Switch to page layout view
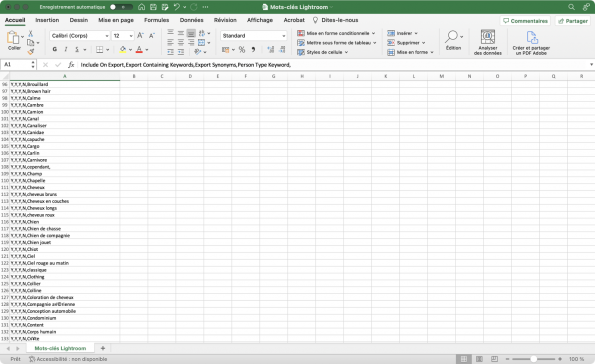This screenshot has width=595, height=364. click(x=479, y=359)
